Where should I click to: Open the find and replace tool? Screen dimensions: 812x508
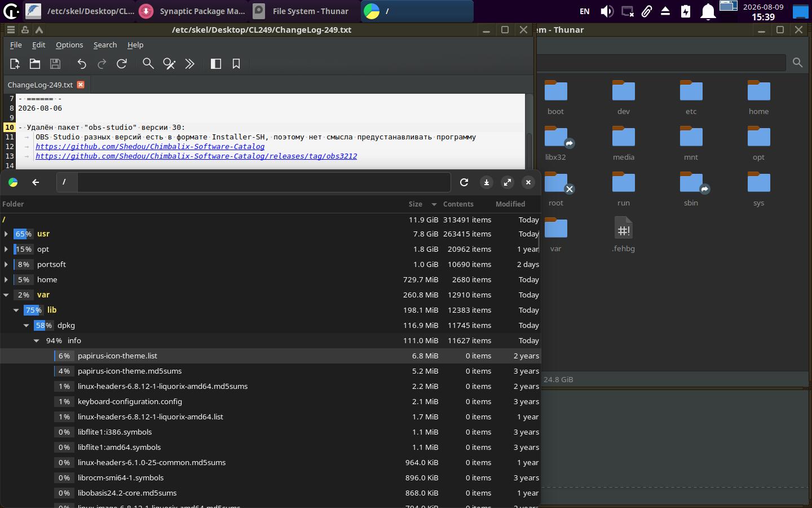pos(169,64)
